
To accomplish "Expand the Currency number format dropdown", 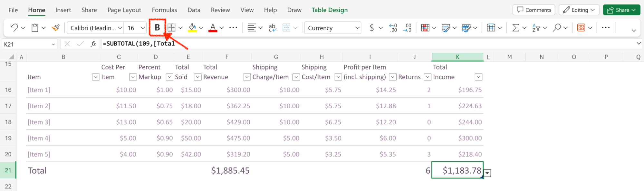I will point(357,28).
